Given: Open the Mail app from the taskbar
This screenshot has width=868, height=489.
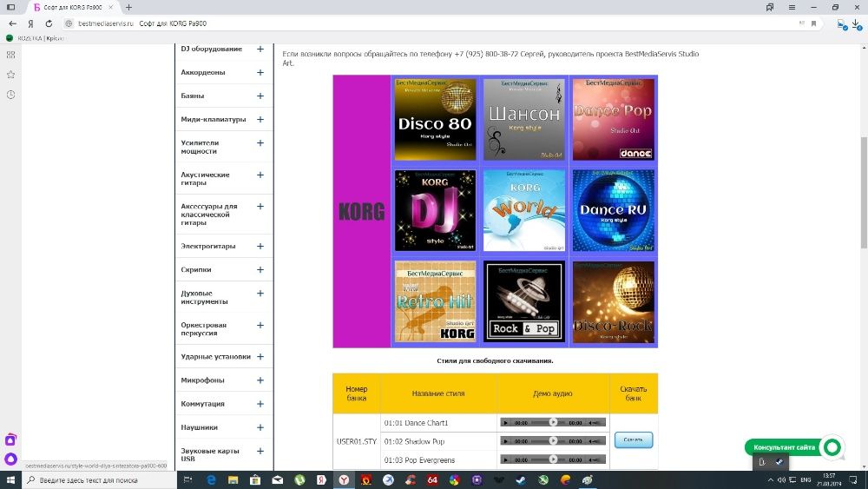Looking at the screenshot, I should click(x=278, y=480).
